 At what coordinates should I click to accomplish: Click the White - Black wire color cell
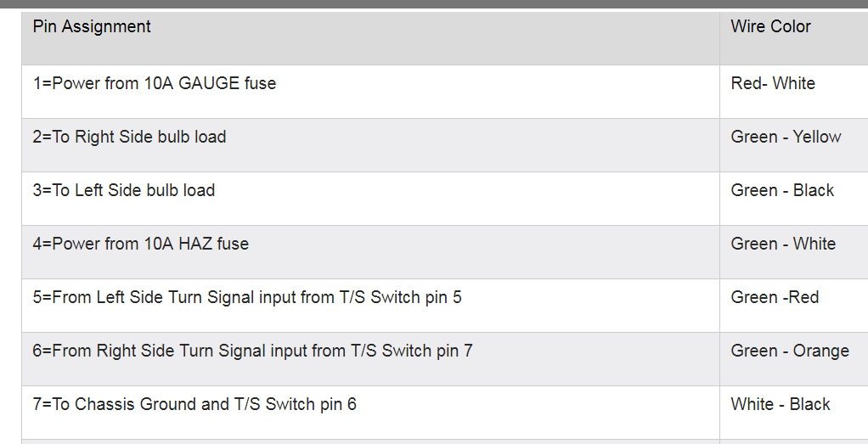pyautogui.click(x=781, y=405)
